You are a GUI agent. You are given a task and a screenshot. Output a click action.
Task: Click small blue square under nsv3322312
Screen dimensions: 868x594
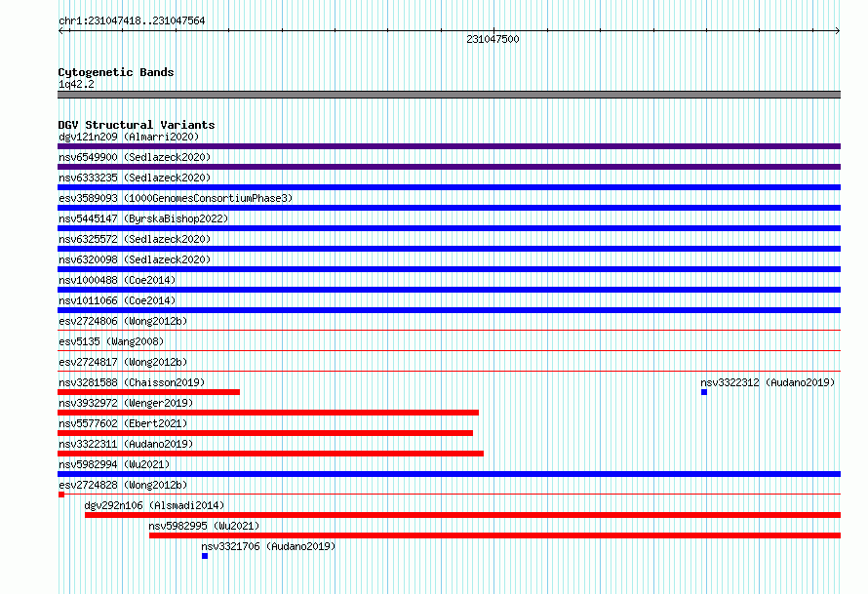(704, 392)
